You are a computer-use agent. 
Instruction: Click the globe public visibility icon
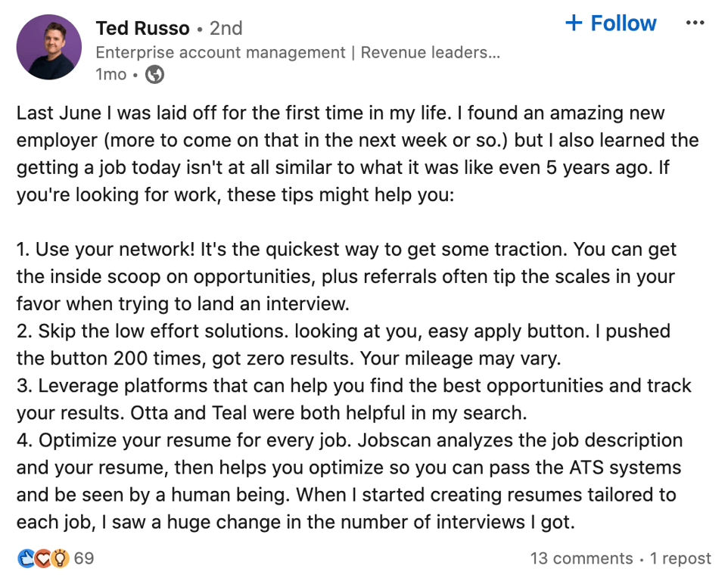tap(154, 74)
